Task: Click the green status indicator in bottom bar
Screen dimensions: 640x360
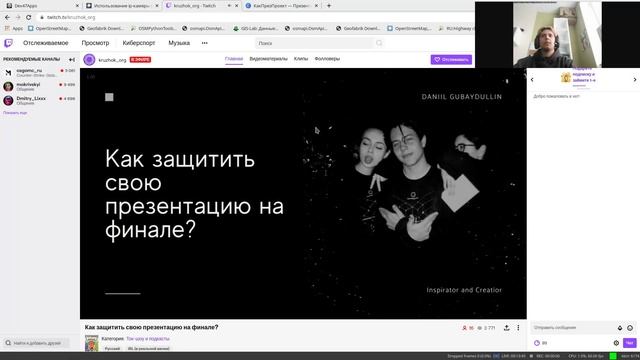Action: point(613,356)
